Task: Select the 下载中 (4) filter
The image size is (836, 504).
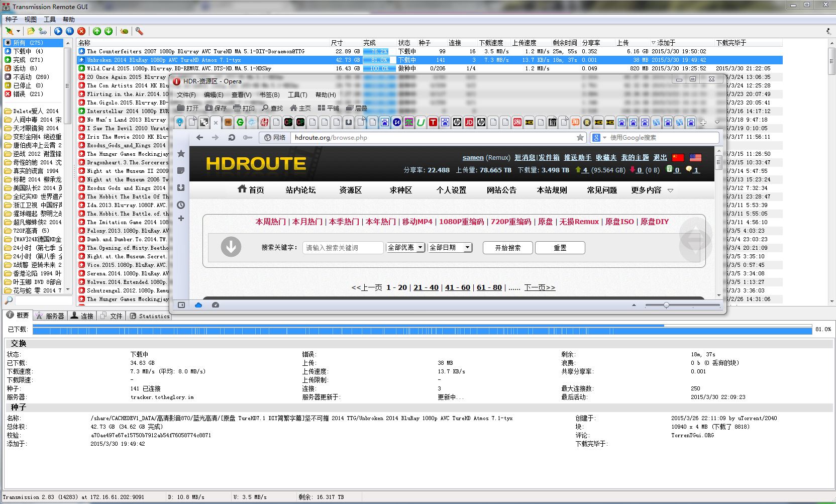Action: click(x=28, y=51)
